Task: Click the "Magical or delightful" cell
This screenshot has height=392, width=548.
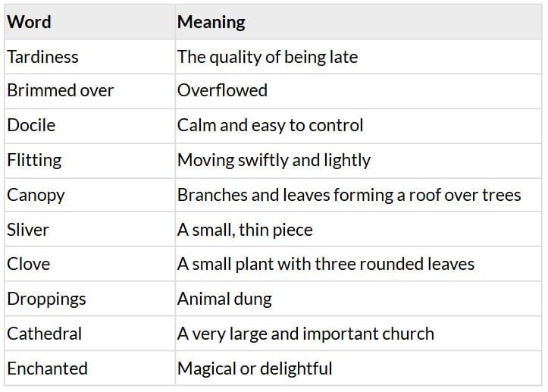Action: (255, 368)
